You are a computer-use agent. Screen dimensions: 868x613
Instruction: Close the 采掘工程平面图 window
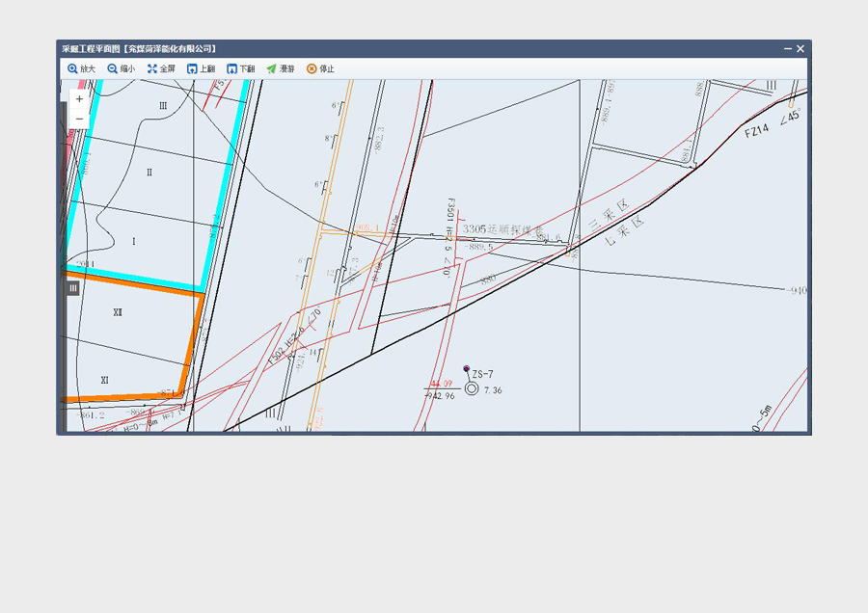coord(800,49)
